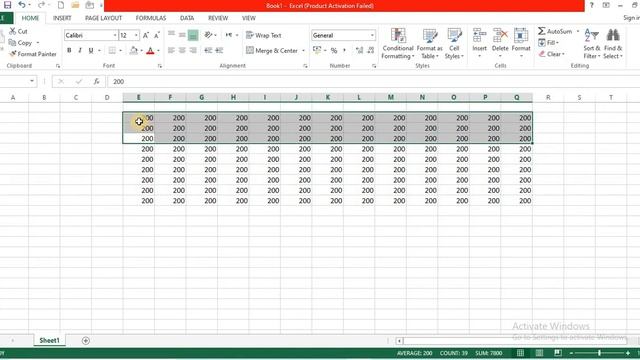Screen dimensions: 640x360
Task: Open the Borders dropdown arrow
Action: point(120,51)
